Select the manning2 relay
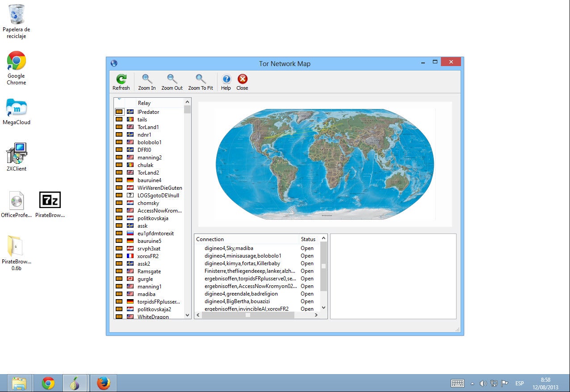 coord(150,158)
